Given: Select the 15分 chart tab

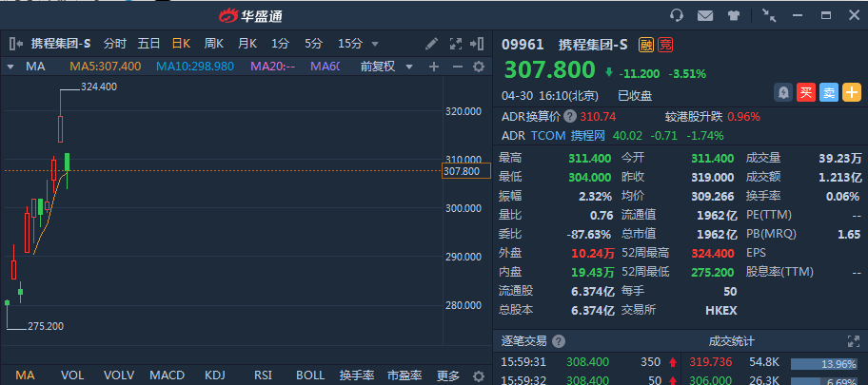Looking at the screenshot, I should [x=350, y=44].
